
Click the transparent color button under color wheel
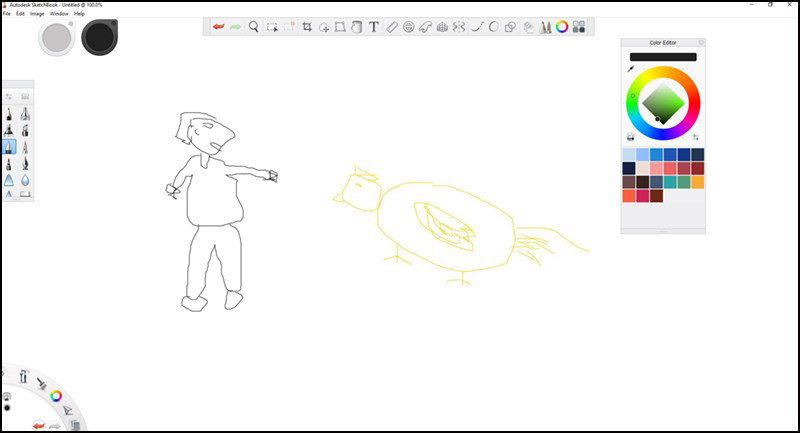[x=631, y=137]
